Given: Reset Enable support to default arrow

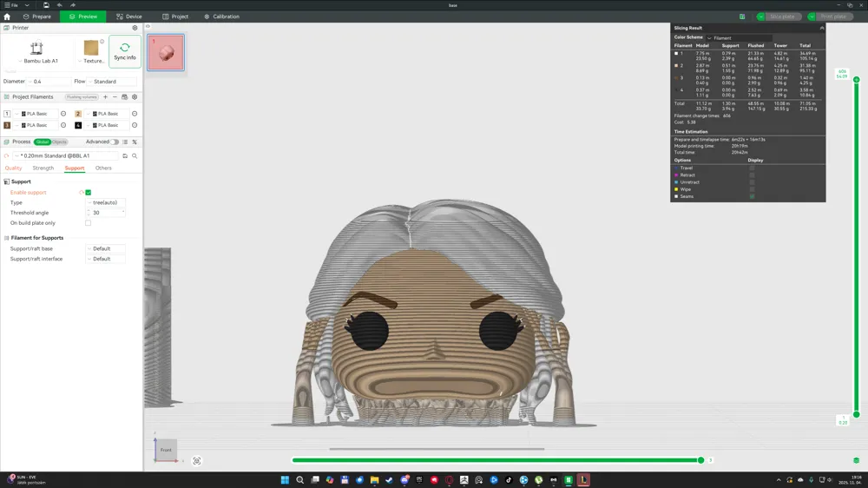Looking at the screenshot, I should pyautogui.click(x=82, y=193).
